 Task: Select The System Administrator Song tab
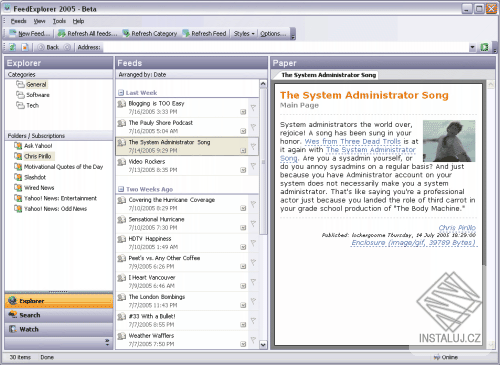(328, 75)
